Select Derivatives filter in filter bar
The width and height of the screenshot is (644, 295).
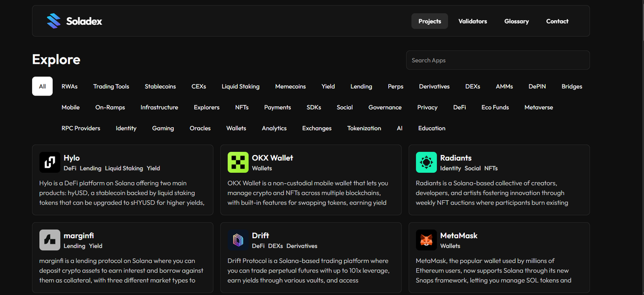coord(434,86)
